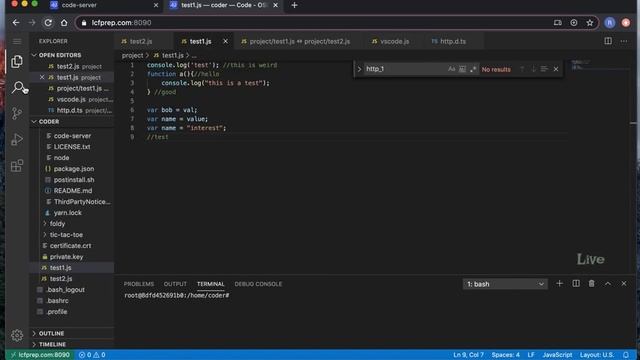Toggle Match Whole Word in find widget

point(462,69)
